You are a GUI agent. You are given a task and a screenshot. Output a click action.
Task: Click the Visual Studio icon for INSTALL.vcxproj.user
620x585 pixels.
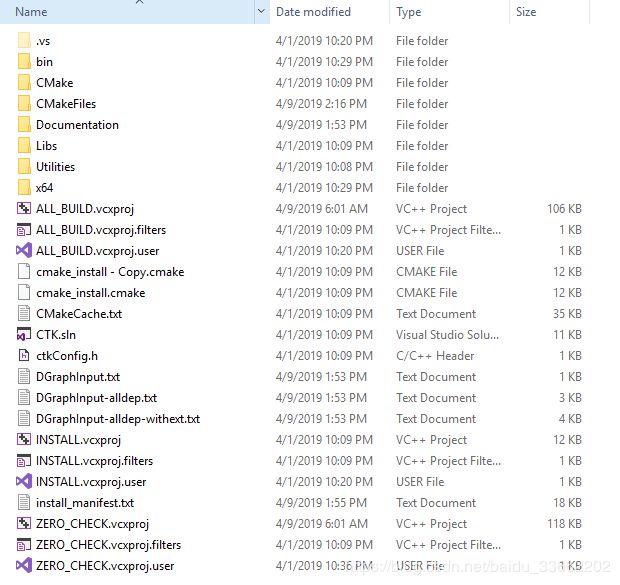coord(24,482)
